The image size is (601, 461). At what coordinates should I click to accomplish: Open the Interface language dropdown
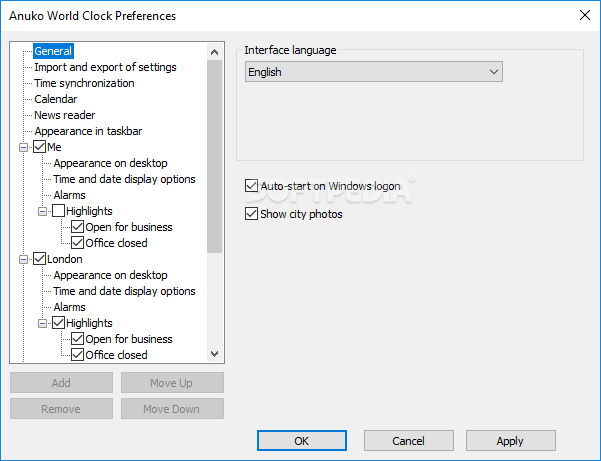(374, 72)
